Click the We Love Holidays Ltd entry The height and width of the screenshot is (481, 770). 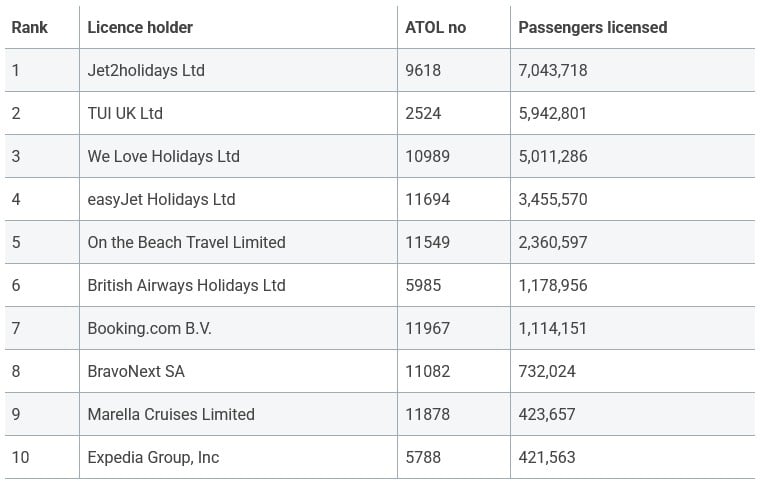(163, 156)
